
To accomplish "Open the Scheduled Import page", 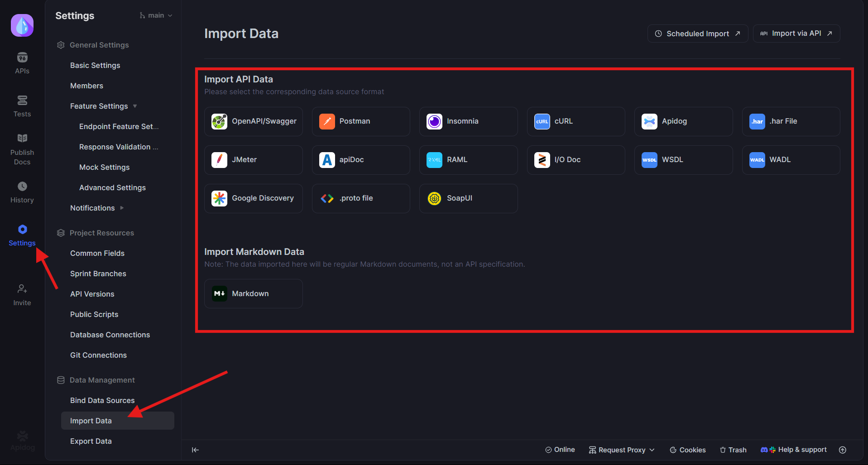I will click(697, 33).
